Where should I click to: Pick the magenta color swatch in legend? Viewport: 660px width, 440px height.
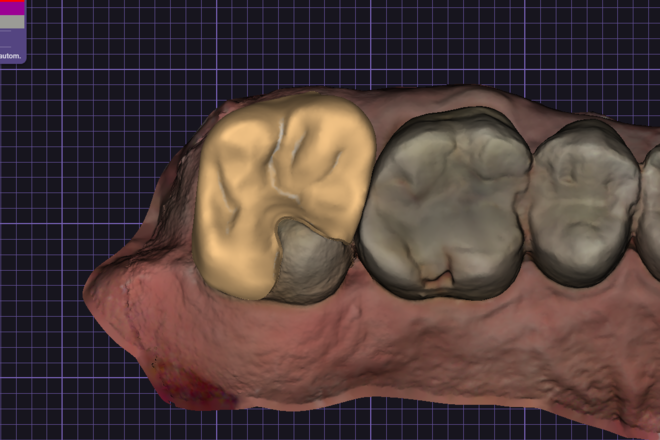tap(12, 8)
